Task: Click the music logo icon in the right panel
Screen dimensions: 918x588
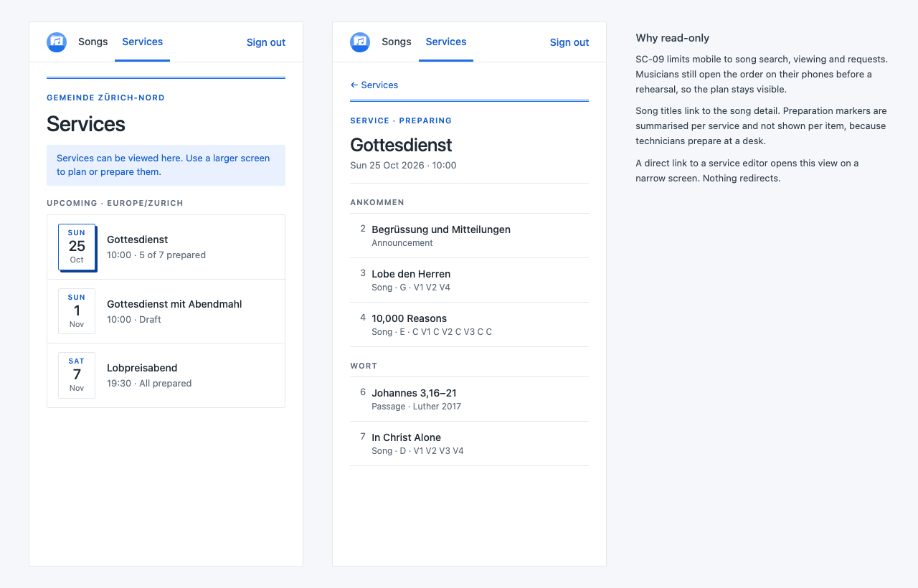Action: [360, 42]
